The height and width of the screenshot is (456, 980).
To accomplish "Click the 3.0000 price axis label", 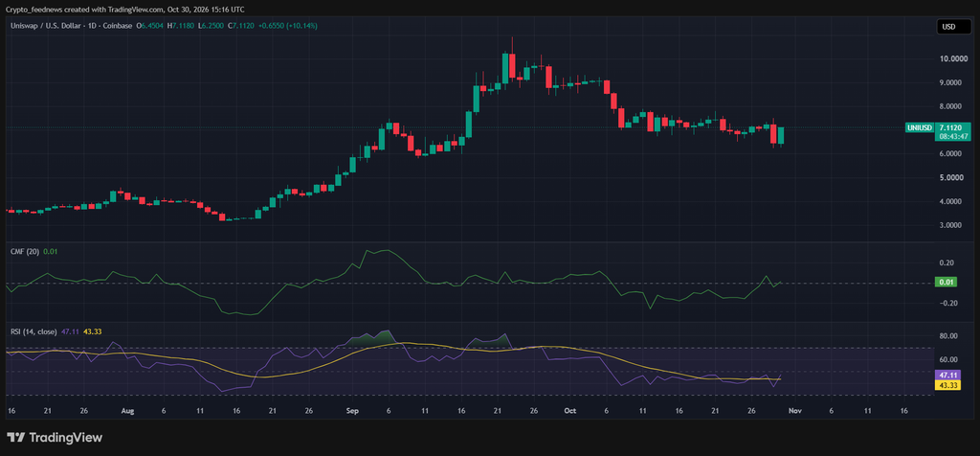I will pyautogui.click(x=949, y=225).
